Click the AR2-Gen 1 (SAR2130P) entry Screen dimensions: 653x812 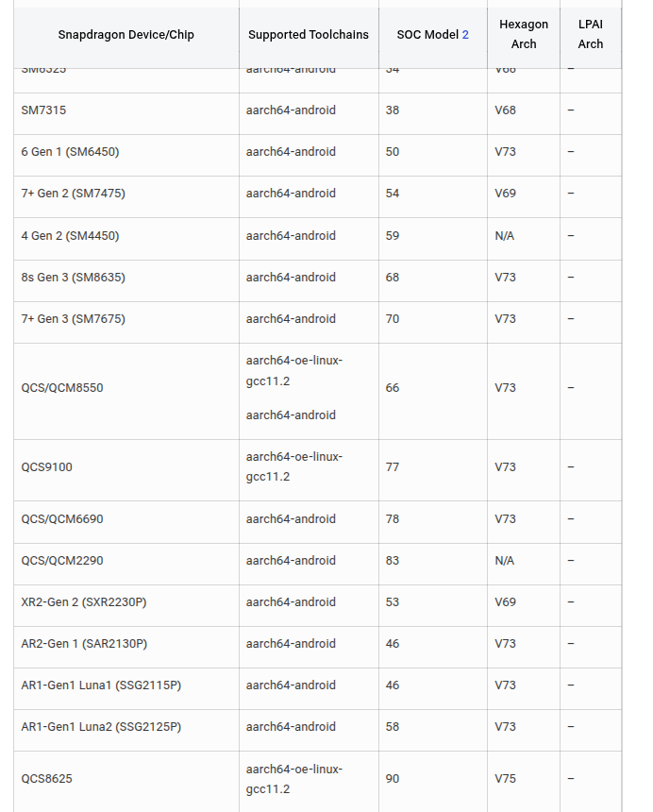click(84, 644)
